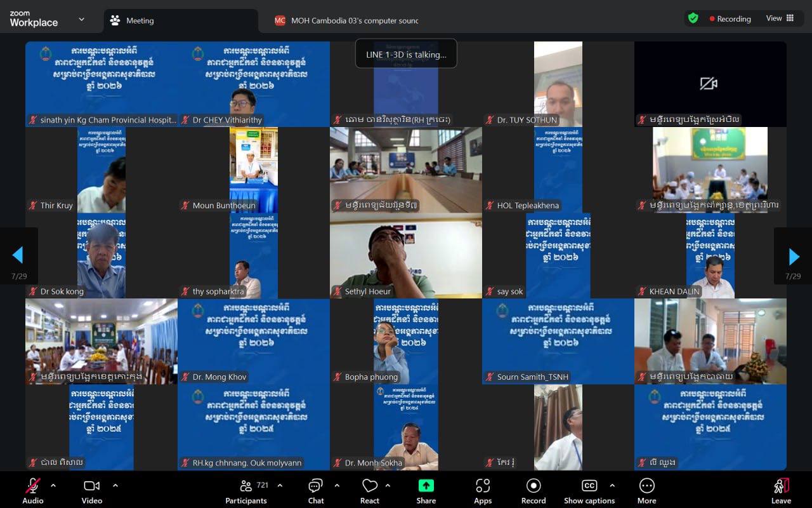Open Zoom Workplace dropdown chevron
Image resolution: width=812 pixels, height=508 pixels.
click(x=81, y=19)
